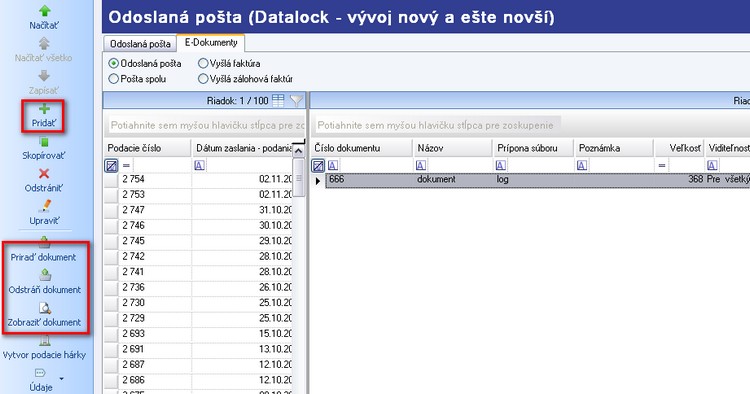Switch to the Odoslaná pošta tab

tap(140, 44)
